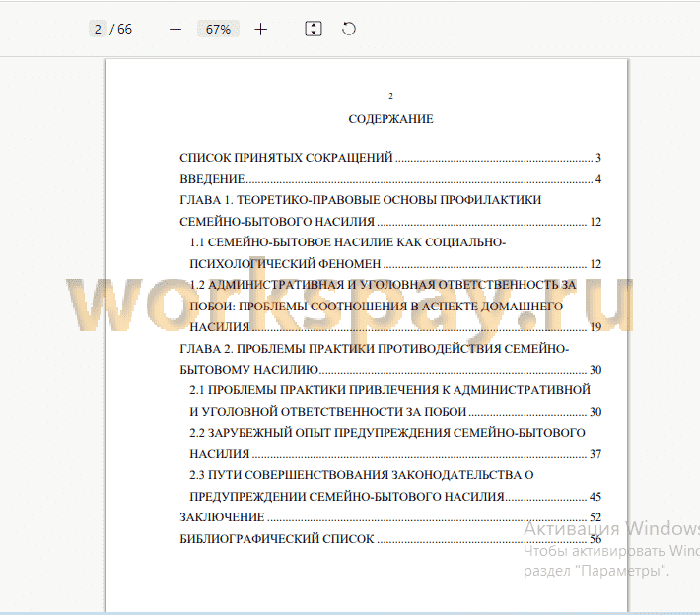Click the zoom in plus button
The height and width of the screenshot is (615, 700).
tap(260, 30)
